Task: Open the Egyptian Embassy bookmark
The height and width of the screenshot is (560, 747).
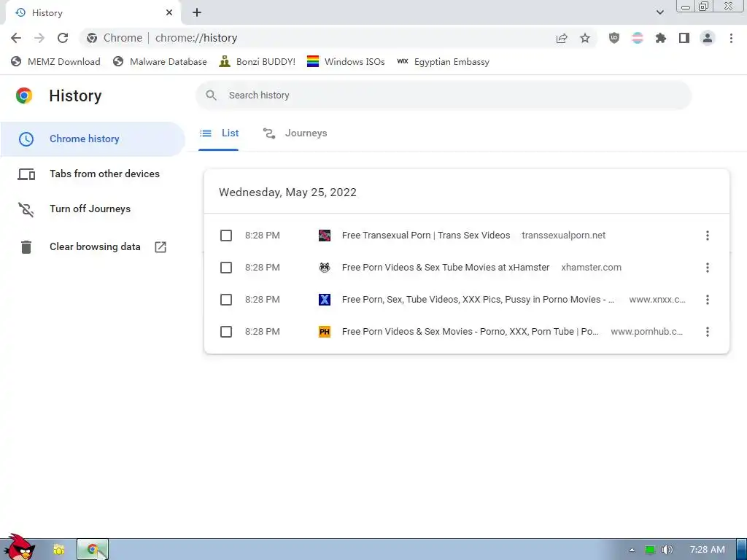Action: pos(443,61)
